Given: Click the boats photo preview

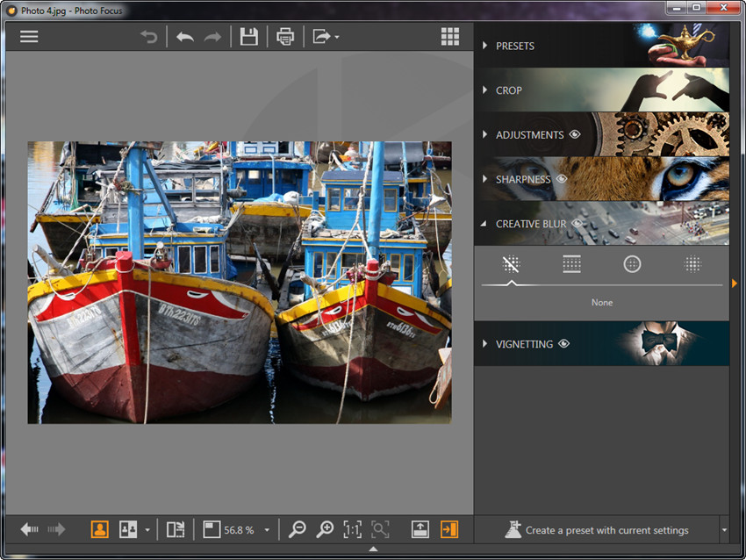Looking at the screenshot, I should pos(240,282).
